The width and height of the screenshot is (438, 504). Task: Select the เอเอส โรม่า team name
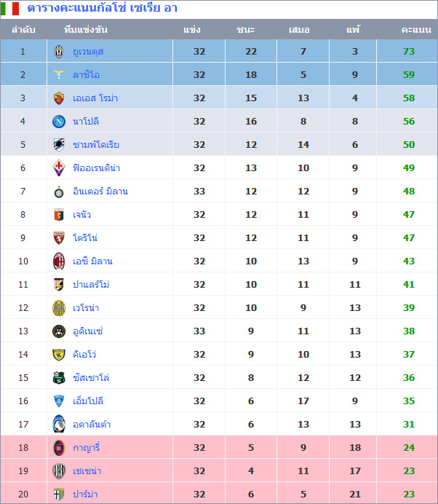pyautogui.click(x=95, y=98)
